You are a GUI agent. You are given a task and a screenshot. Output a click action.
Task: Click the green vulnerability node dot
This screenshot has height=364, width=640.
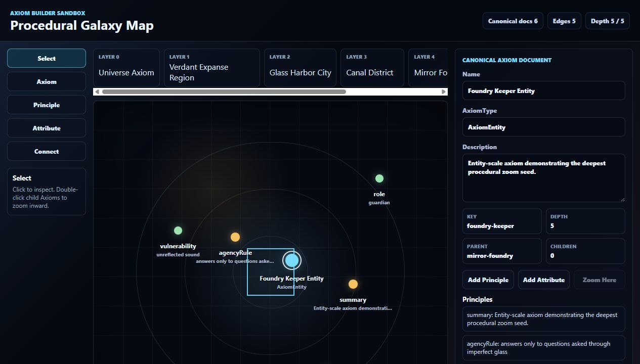coord(178,231)
